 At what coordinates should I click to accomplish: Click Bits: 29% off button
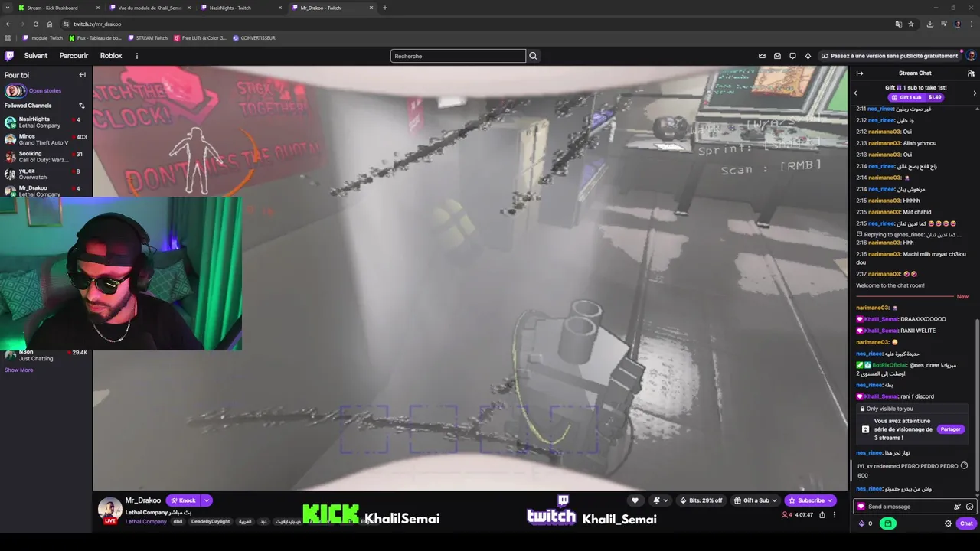(x=701, y=500)
